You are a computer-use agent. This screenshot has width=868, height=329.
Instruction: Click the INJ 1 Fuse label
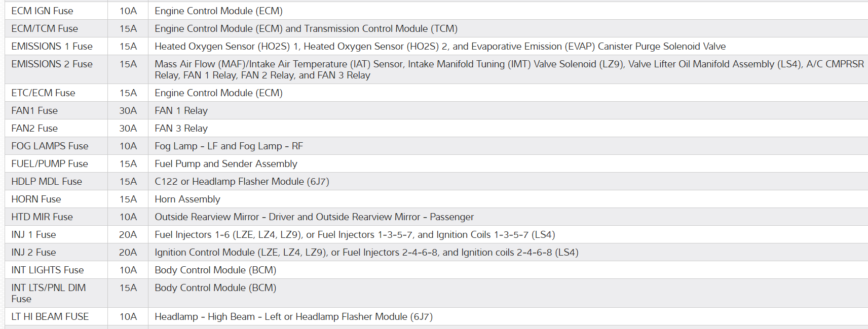click(33, 234)
